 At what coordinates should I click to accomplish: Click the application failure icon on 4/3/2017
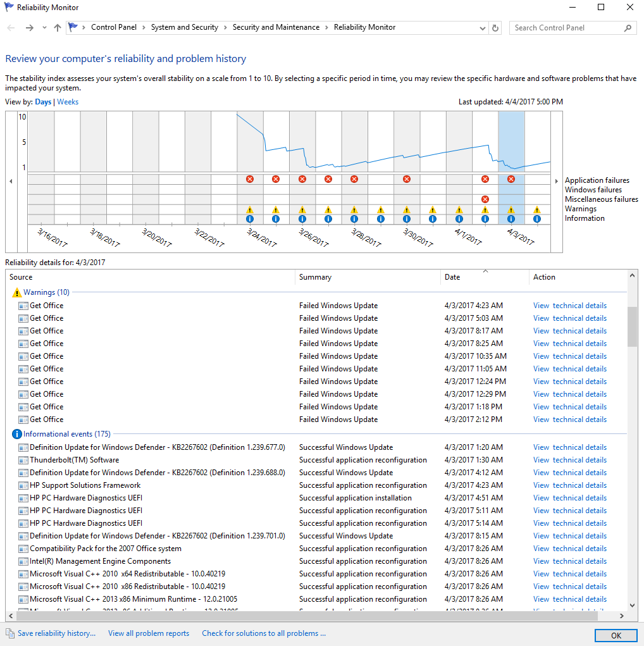[511, 179]
